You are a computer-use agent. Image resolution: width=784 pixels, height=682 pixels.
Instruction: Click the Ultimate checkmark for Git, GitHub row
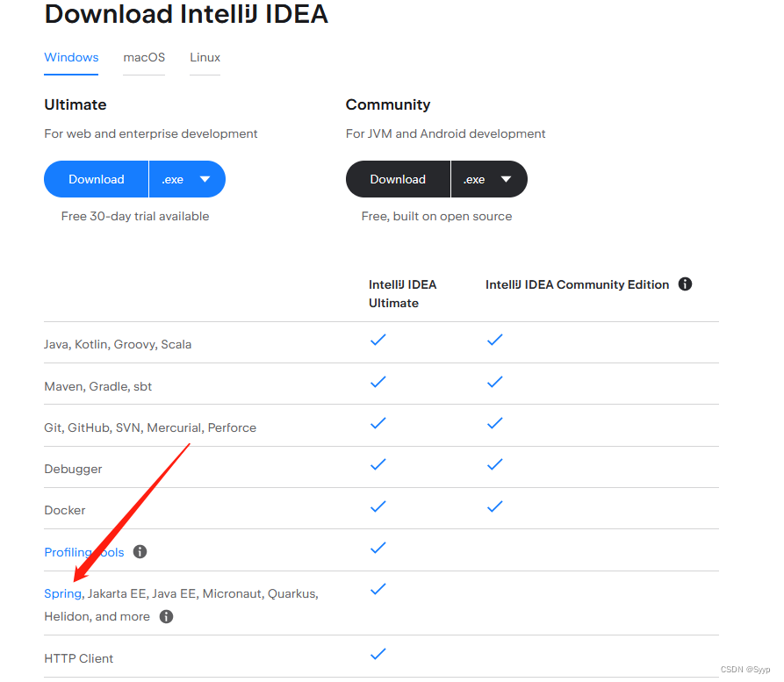(378, 423)
